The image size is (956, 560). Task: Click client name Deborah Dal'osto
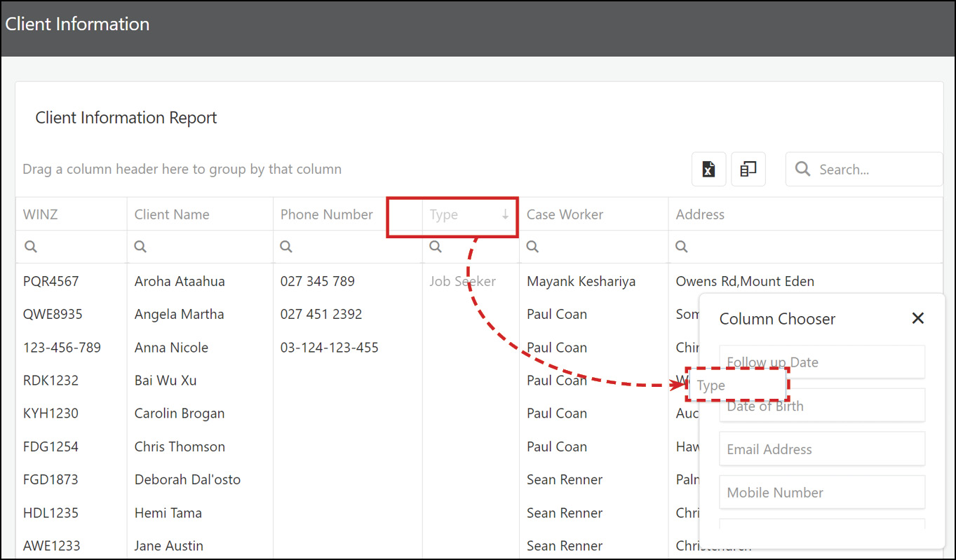point(187,479)
